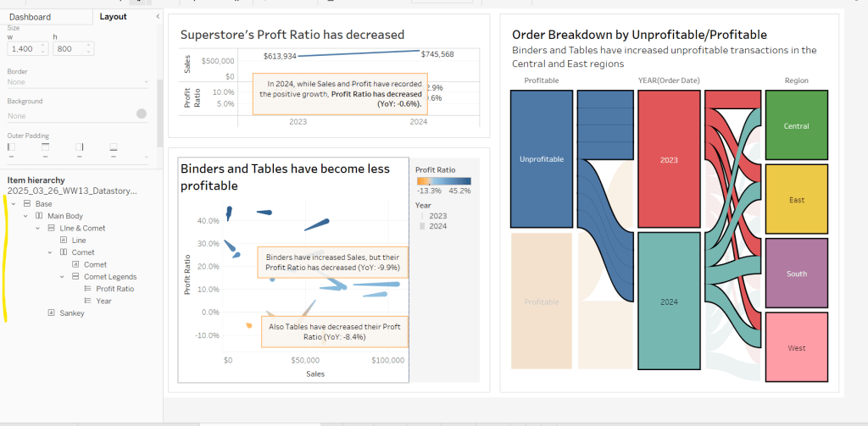Switch to the Dashboard tab
The image size is (868, 426).
pyautogui.click(x=30, y=17)
